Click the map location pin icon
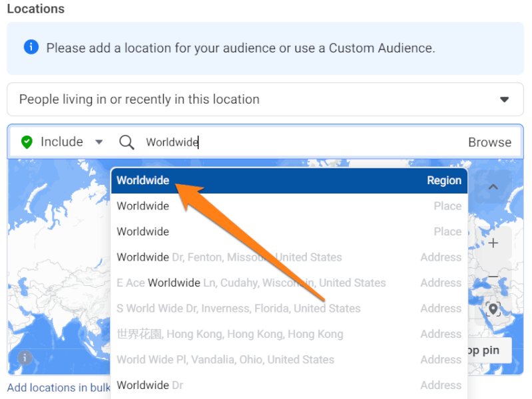532x399 pixels. click(493, 309)
